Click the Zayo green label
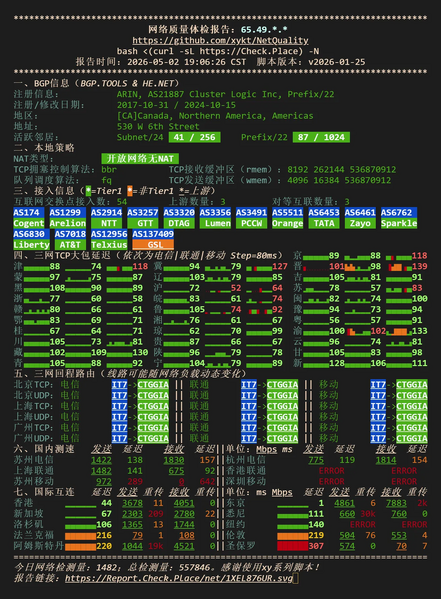The height and width of the screenshot is (599, 441). click(x=360, y=223)
